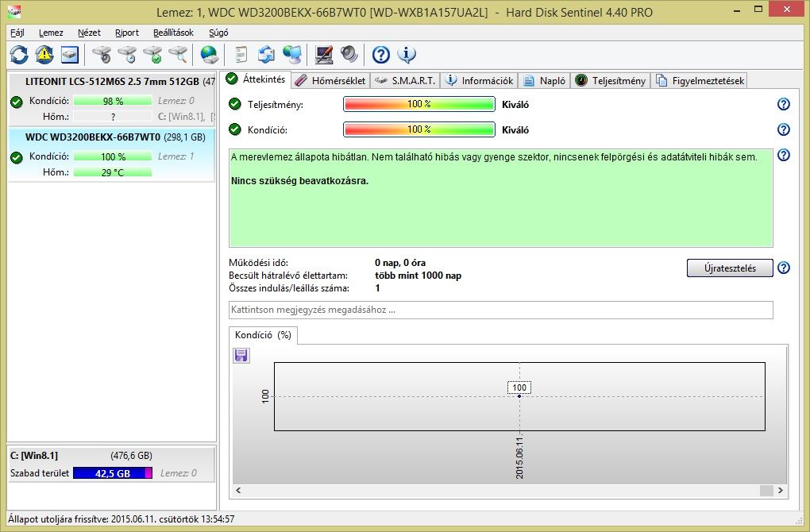The image size is (810, 532).
Task: Click the WDC 100 % Kondíció bar
Action: coord(113,156)
